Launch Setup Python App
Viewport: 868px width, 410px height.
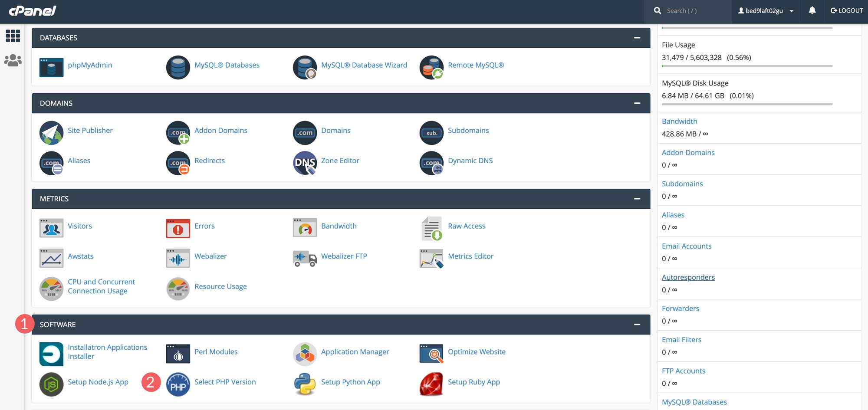[x=350, y=382]
